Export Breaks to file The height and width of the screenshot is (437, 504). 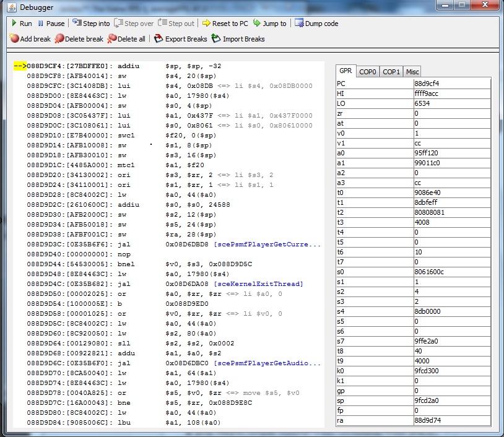click(180, 39)
